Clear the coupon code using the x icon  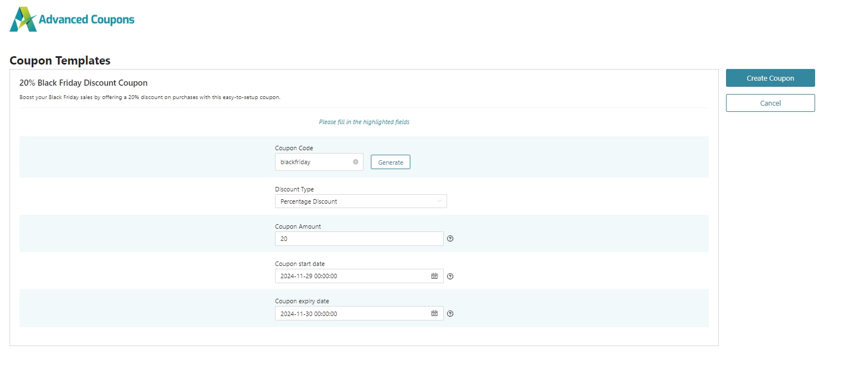point(355,162)
